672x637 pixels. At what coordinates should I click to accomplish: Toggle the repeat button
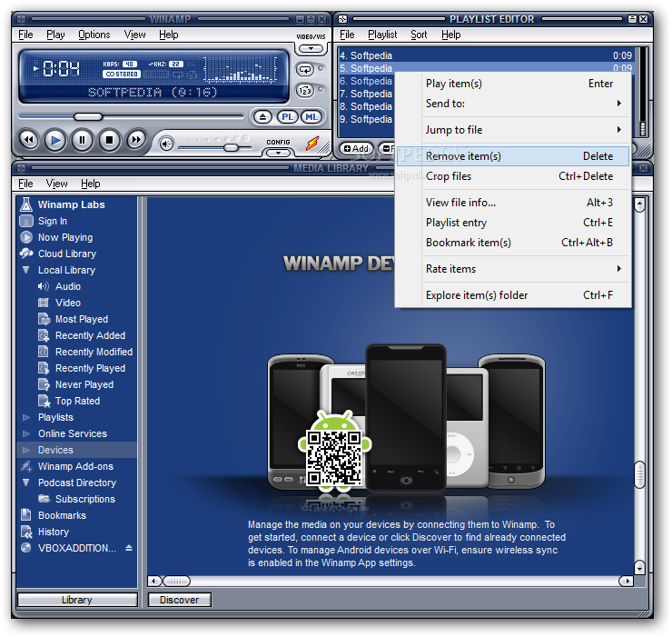[305, 69]
